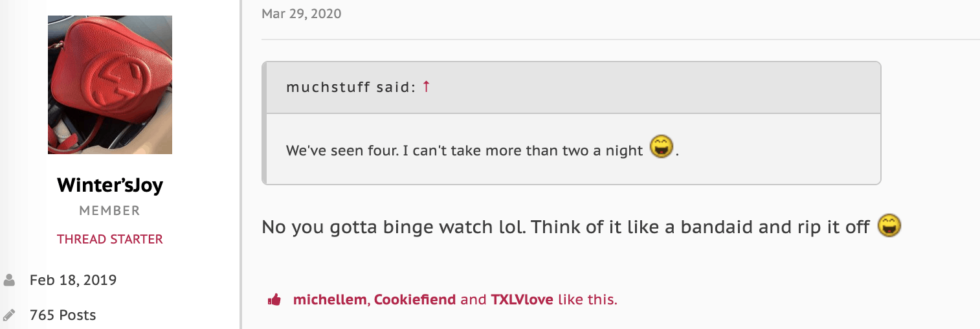Click the pencil icon beside 765 Posts
This screenshot has width=980, height=329.
[10, 315]
